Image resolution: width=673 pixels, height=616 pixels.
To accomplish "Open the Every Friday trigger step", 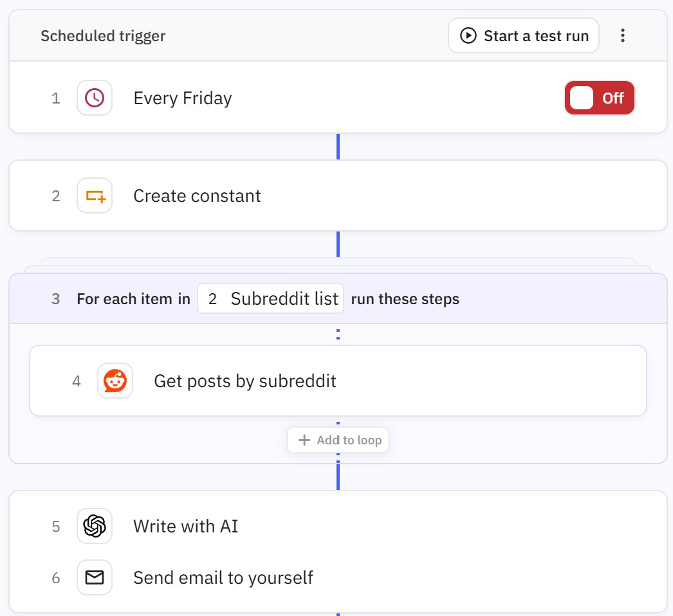I will pyautogui.click(x=183, y=98).
